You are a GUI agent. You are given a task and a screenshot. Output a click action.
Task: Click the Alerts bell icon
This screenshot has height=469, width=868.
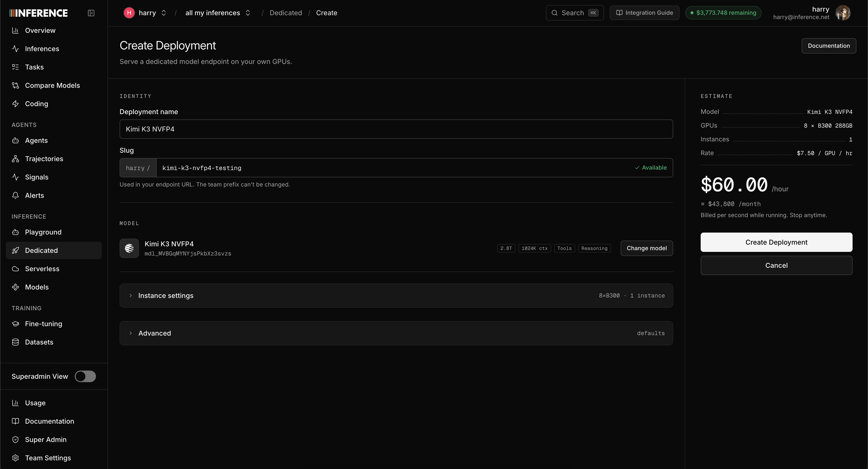tap(15, 195)
